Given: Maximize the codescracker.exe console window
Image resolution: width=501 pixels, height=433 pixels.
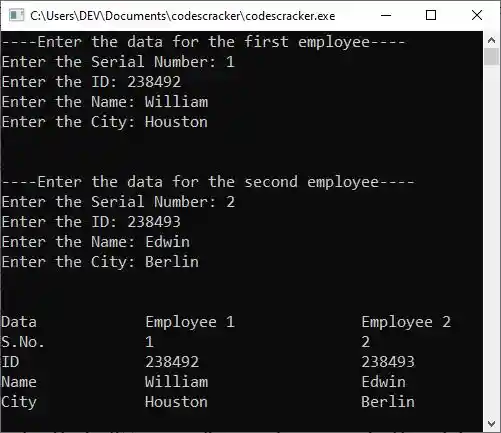Looking at the screenshot, I should click(x=431, y=15).
